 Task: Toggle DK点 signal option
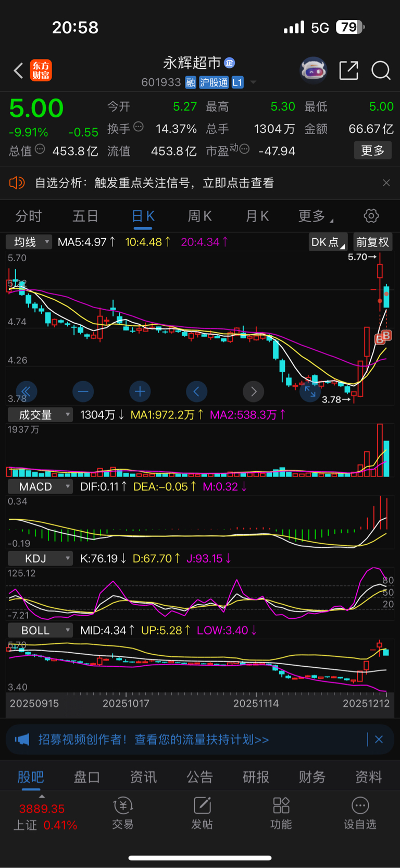[328, 242]
